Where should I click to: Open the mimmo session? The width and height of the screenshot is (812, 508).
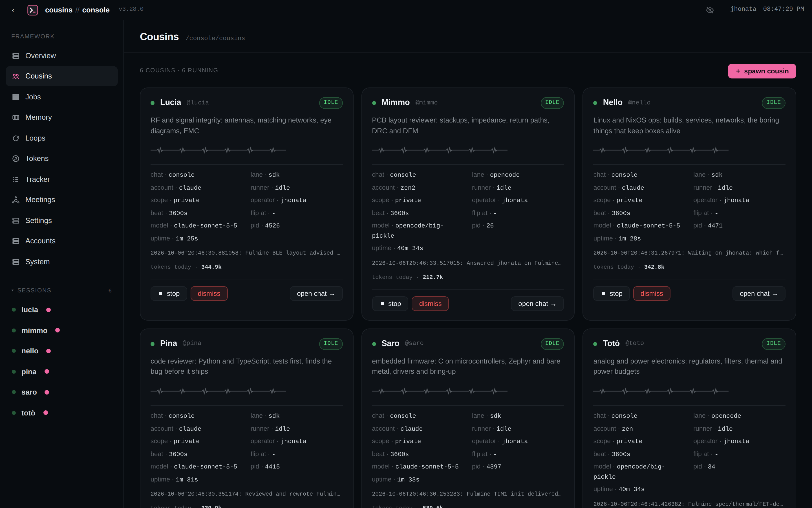pos(62,330)
